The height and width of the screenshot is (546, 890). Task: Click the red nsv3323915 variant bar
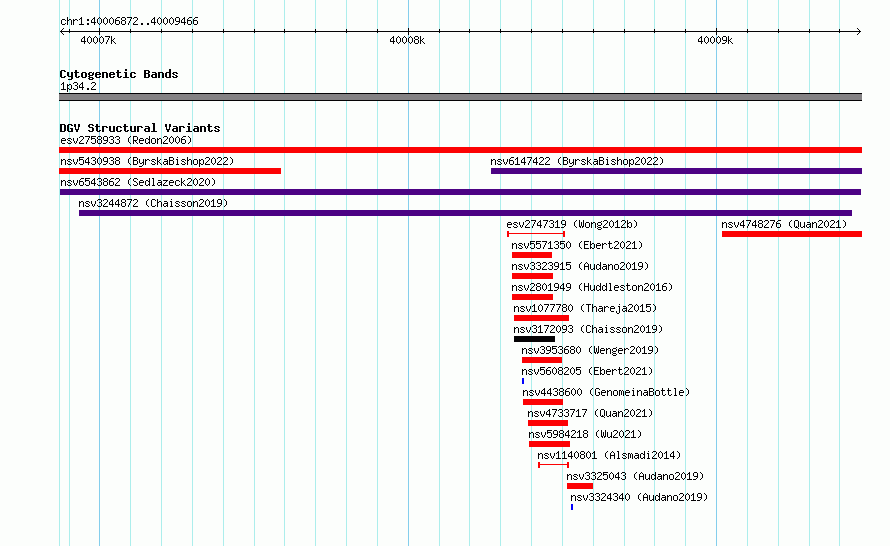532,276
